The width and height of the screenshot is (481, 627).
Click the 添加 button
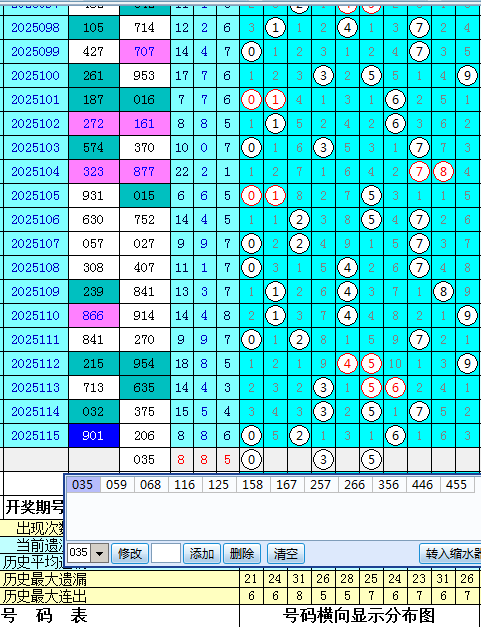[x=202, y=554]
